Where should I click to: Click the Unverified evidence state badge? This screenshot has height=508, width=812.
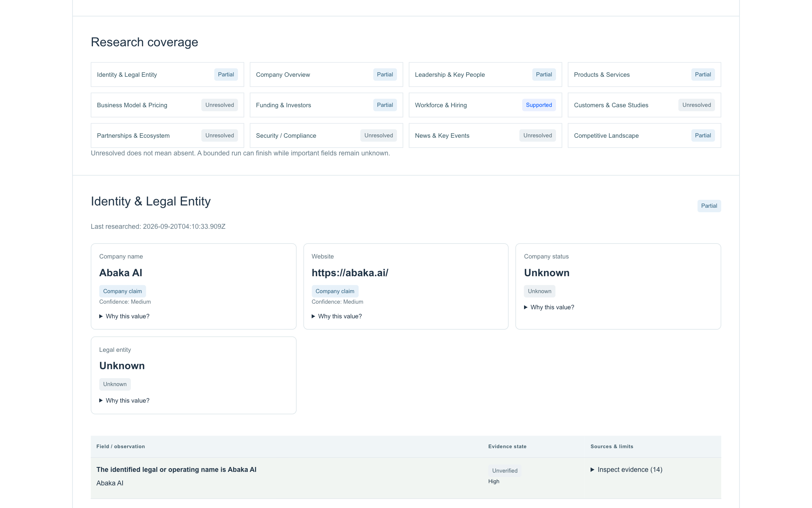tap(505, 471)
